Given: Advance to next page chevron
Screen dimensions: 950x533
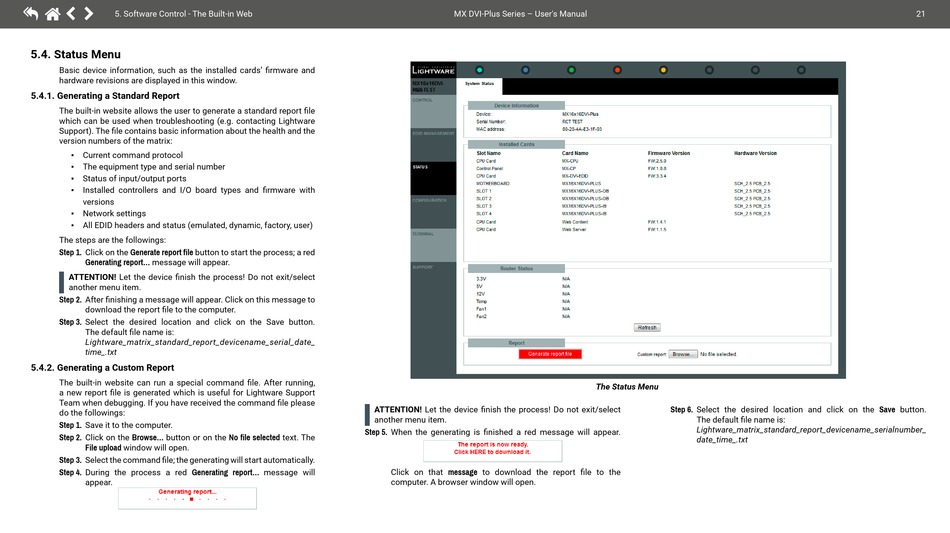Looking at the screenshot, I should (x=89, y=14).
